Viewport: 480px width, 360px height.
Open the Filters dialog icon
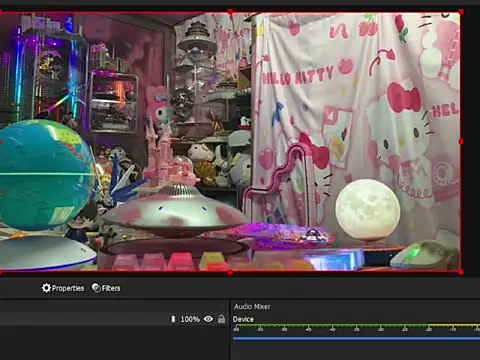point(96,288)
